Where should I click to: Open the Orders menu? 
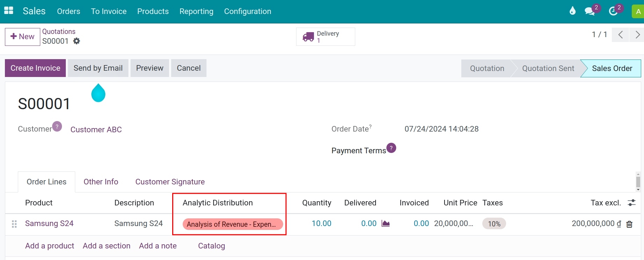pyautogui.click(x=69, y=11)
